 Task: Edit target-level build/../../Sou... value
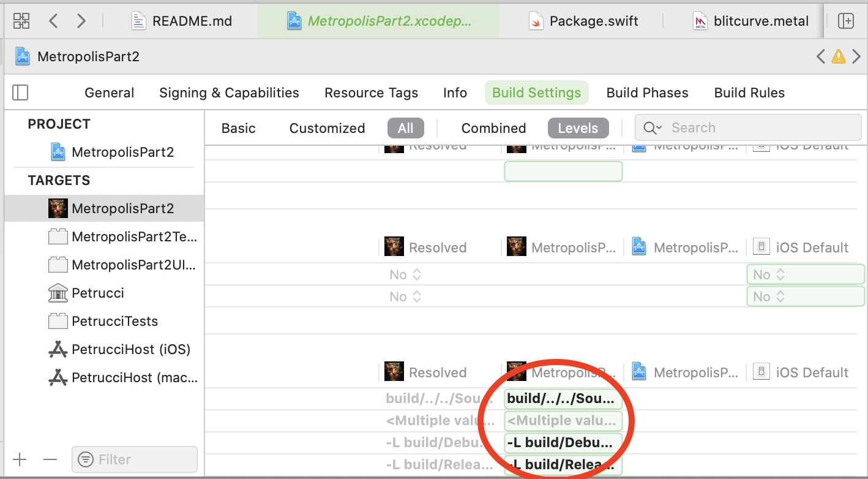[x=563, y=399]
